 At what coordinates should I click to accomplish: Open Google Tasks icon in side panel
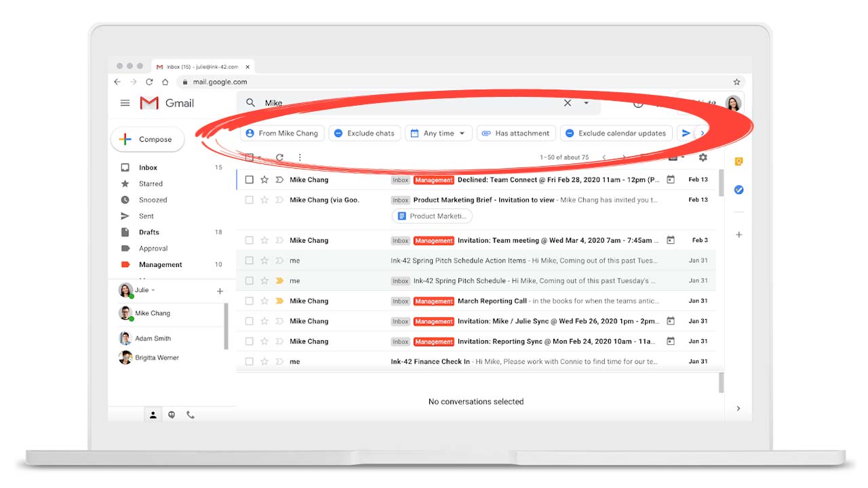pyautogui.click(x=738, y=190)
